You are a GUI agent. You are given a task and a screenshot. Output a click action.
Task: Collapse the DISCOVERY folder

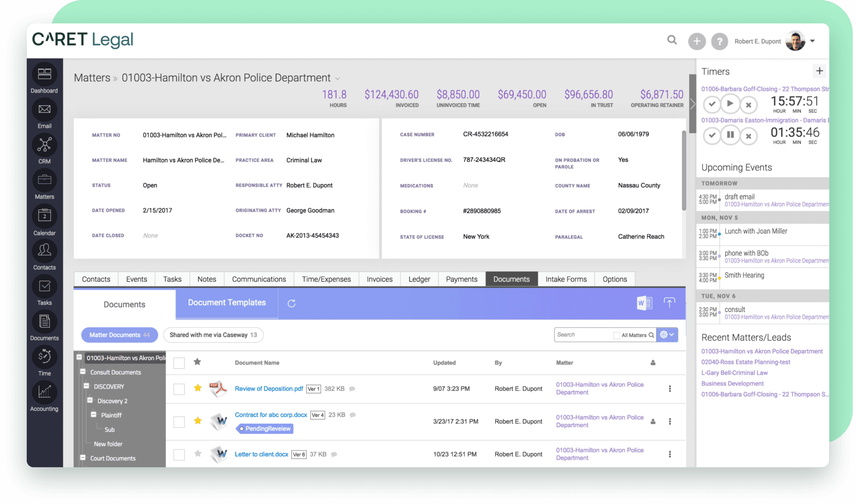click(x=86, y=386)
